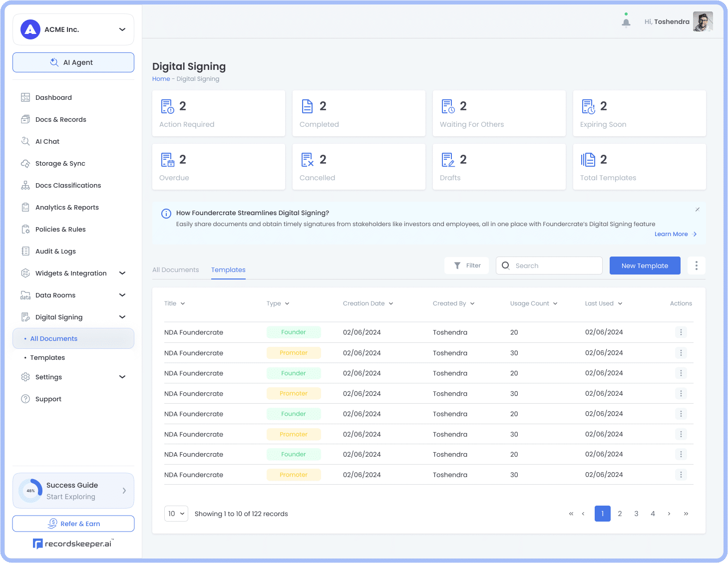Click the Audit & Logs icon
This screenshot has height=563, width=728.
(x=25, y=251)
